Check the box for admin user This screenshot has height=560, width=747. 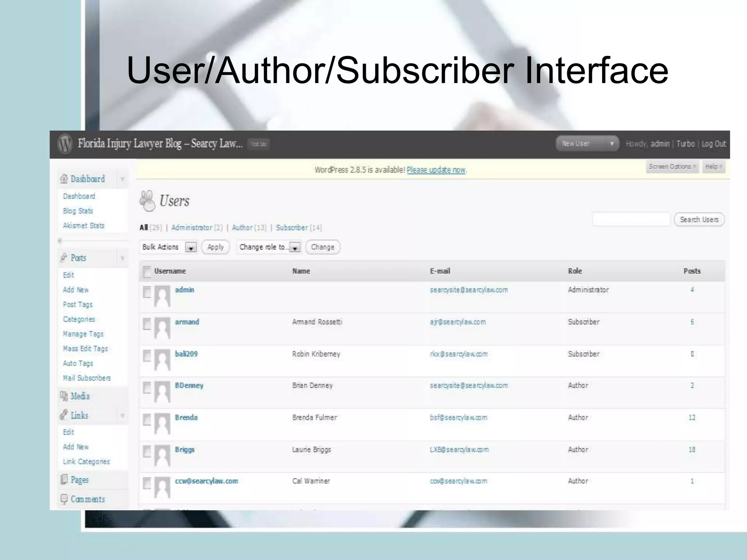coord(147,292)
